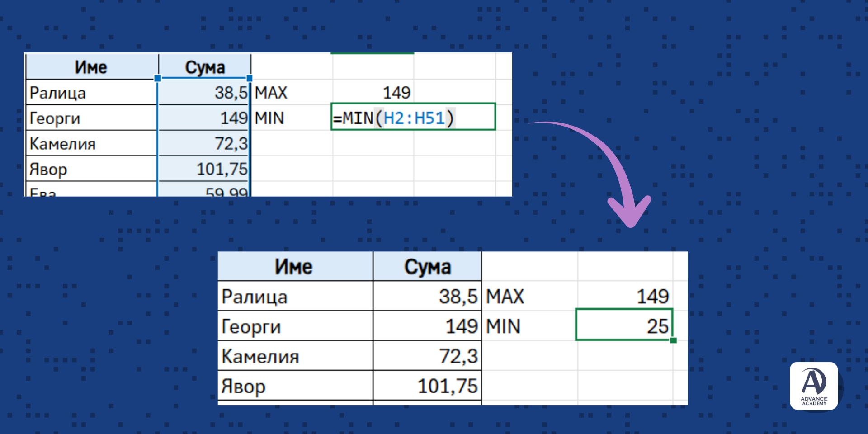Select value 72,3 in the lower table
Image resolution: width=868 pixels, height=434 pixels.
[458, 356]
